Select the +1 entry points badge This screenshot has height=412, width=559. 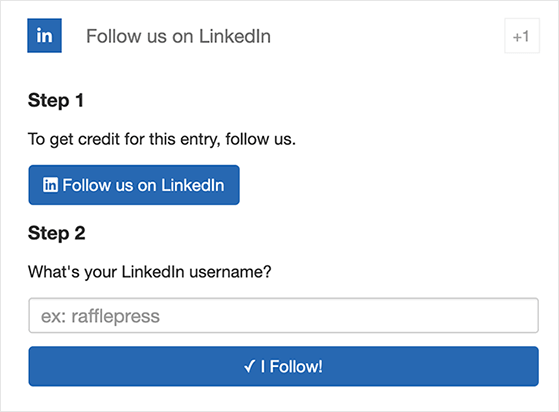tap(522, 36)
